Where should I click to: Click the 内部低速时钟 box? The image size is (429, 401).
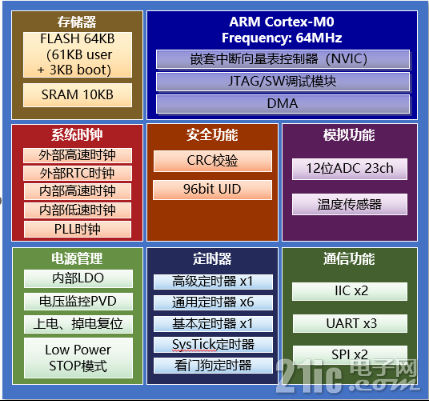coord(77,210)
